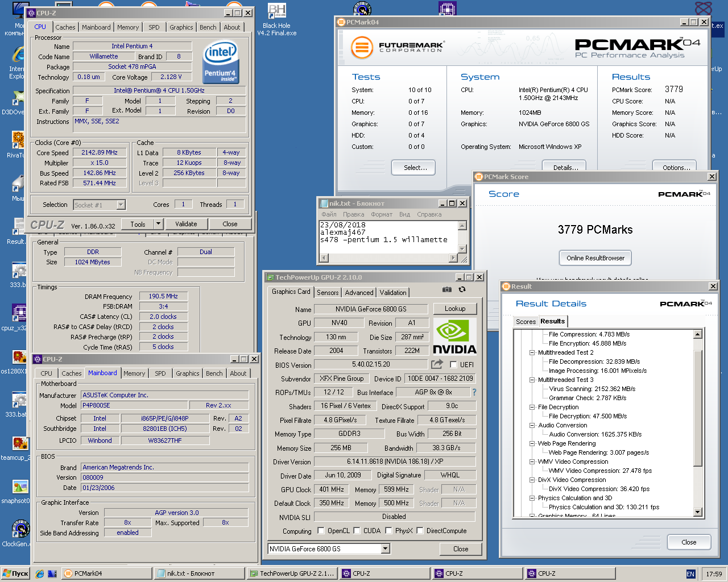Switch to the Advanced tab in GPU-Z
This screenshot has width=728, height=582.
[x=359, y=293]
